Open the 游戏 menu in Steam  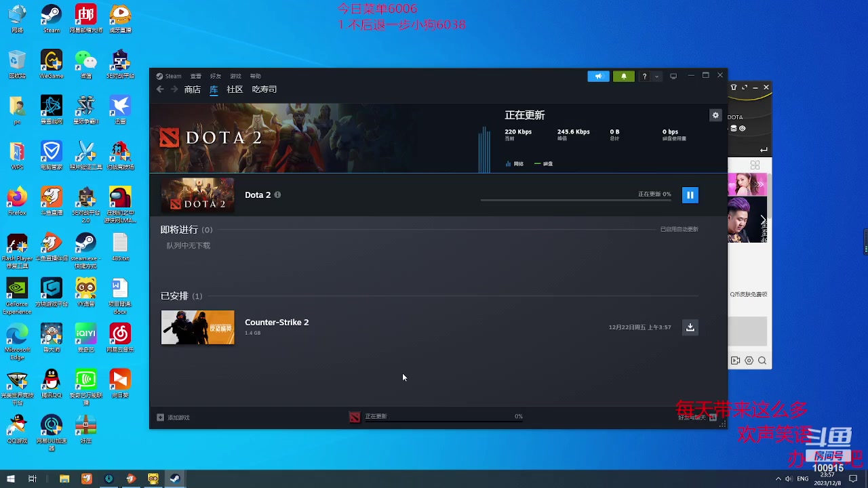click(235, 76)
